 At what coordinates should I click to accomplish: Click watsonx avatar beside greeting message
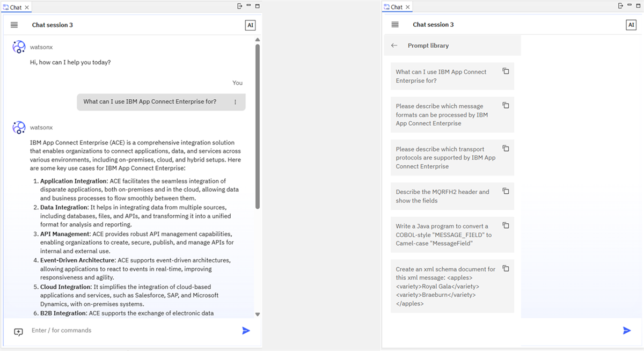[x=19, y=47]
